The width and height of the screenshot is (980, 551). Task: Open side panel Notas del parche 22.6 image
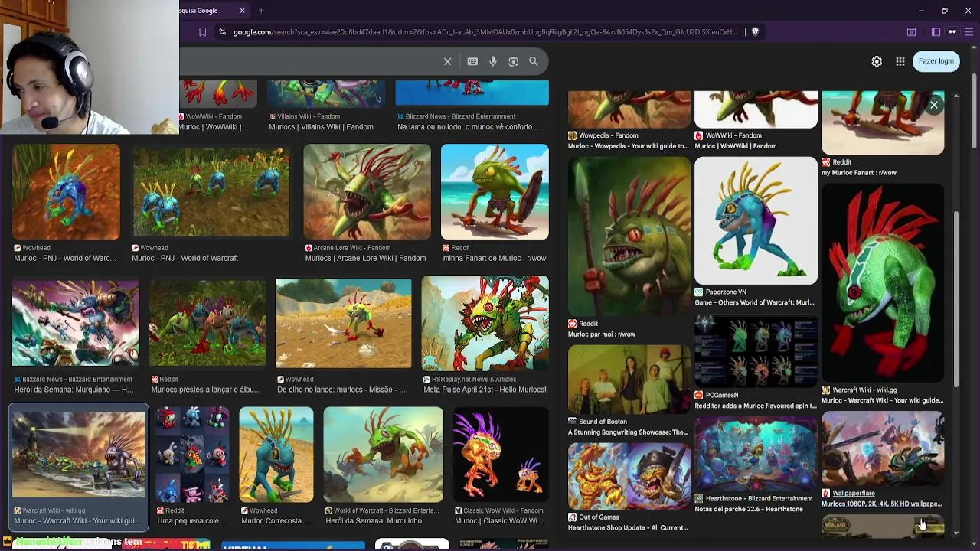pyautogui.click(x=756, y=454)
